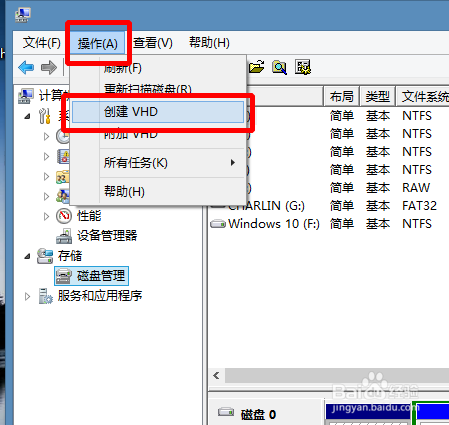Screen dimensions: 449x425
Task: Click the scroll left arrow in volume list
Action: point(216,375)
